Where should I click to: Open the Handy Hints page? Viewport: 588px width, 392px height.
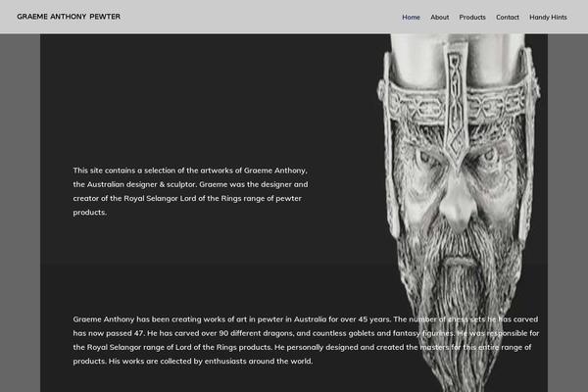tap(548, 18)
